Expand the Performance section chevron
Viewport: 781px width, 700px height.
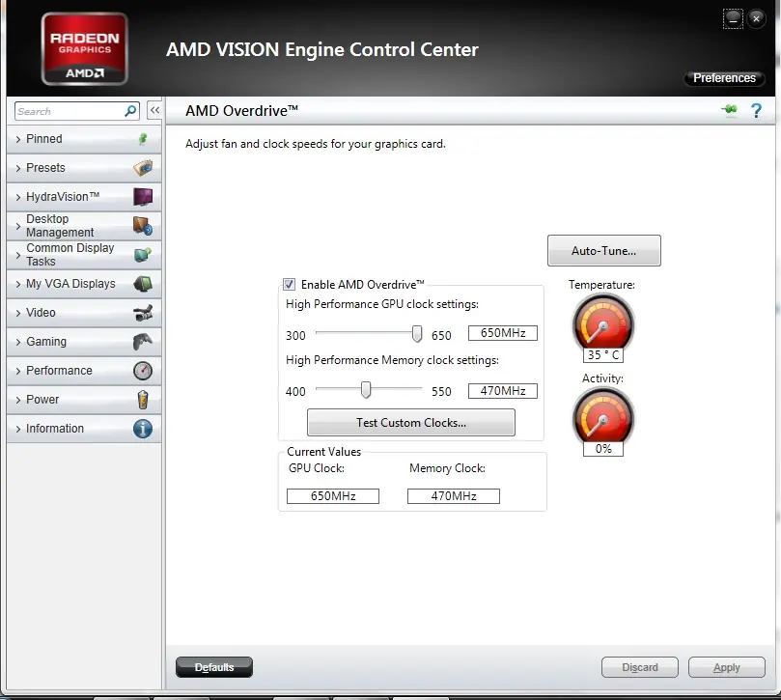pos(18,371)
